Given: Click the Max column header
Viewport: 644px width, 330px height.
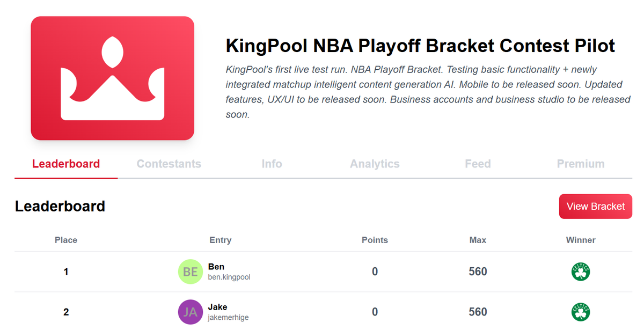Looking at the screenshot, I should coord(478,240).
